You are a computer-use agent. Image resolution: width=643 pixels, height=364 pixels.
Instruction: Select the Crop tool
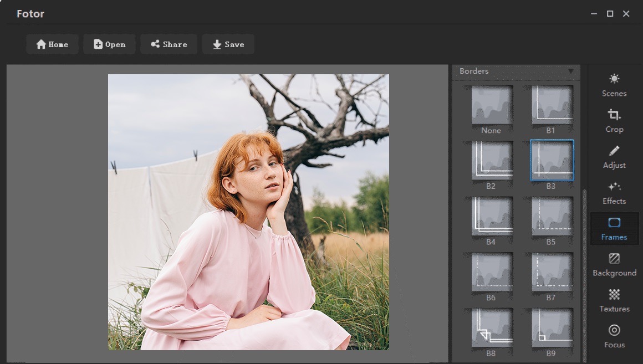click(614, 121)
